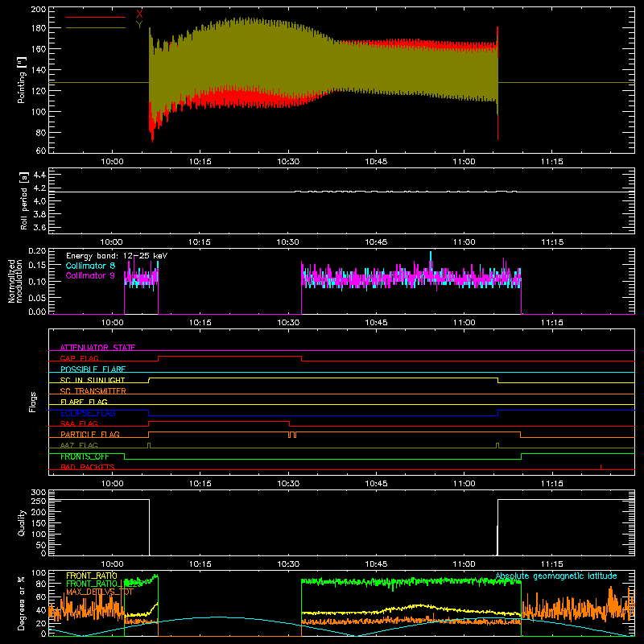Screen dimensions: 644x644
Task: Click the PARTICLE_FLAG label
Action: tap(90, 434)
